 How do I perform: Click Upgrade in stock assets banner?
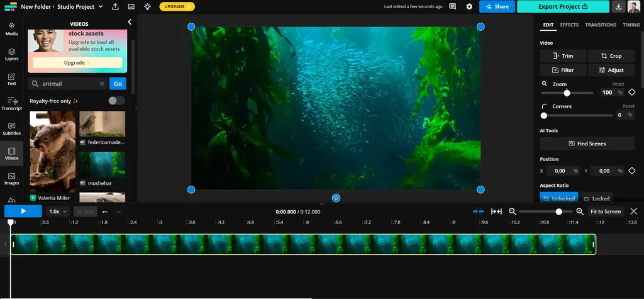point(77,62)
